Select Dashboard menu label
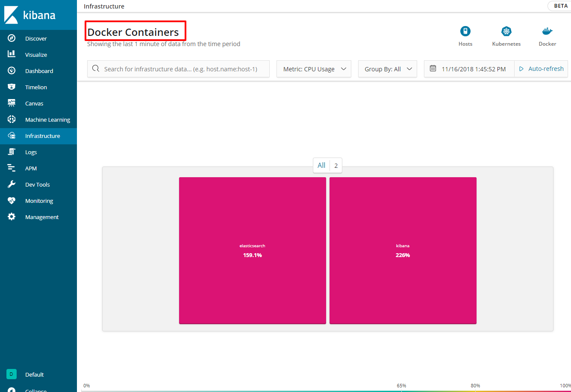Image resolution: width=571 pixels, height=392 pixels. [x=39, y=71]
